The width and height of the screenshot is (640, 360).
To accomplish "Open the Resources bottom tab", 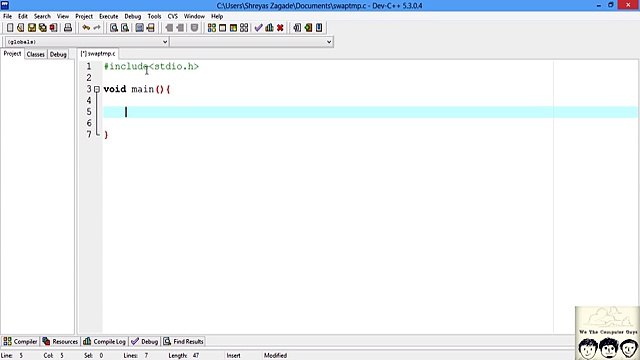I will (x=60, y=341).
